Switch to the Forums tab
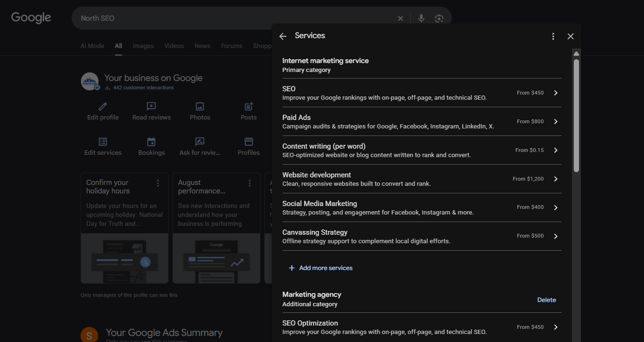Viewport: 644px width, 342px height. (232, 46)
